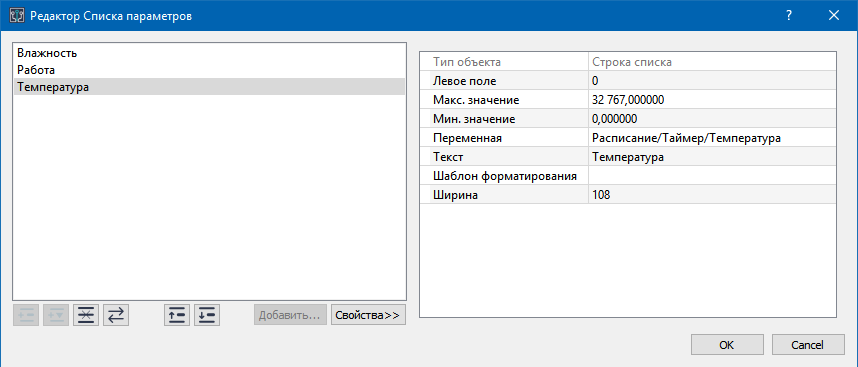The height and width of the screenshot is (367, 858).
Task: Click the Текст property label
Action: (448, 157)
